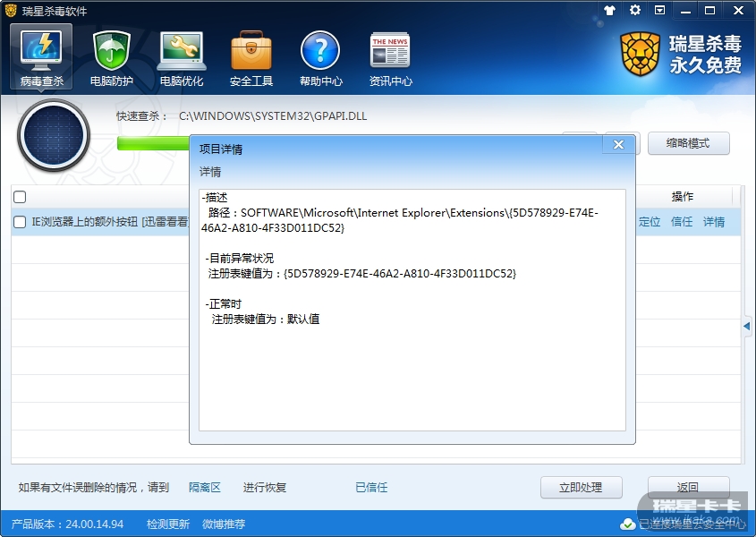Toggle the select-all checkbox in list header
The width and height of the screenshot is (756, 537).
pos(20,197)
